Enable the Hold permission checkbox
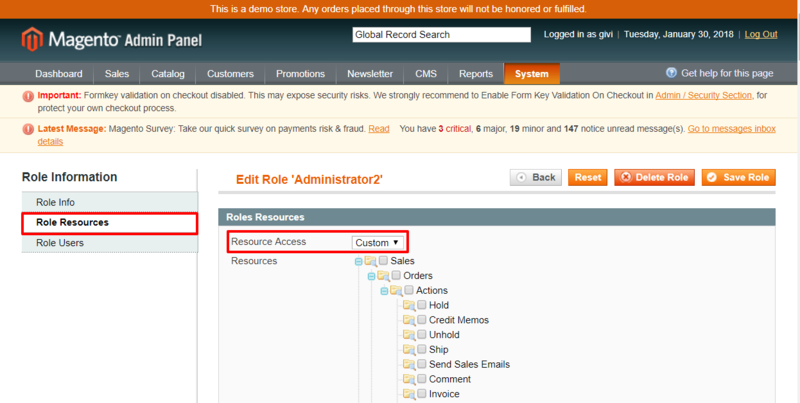The width and height of the screenshot is (800, 403). (x=421, y=305)
